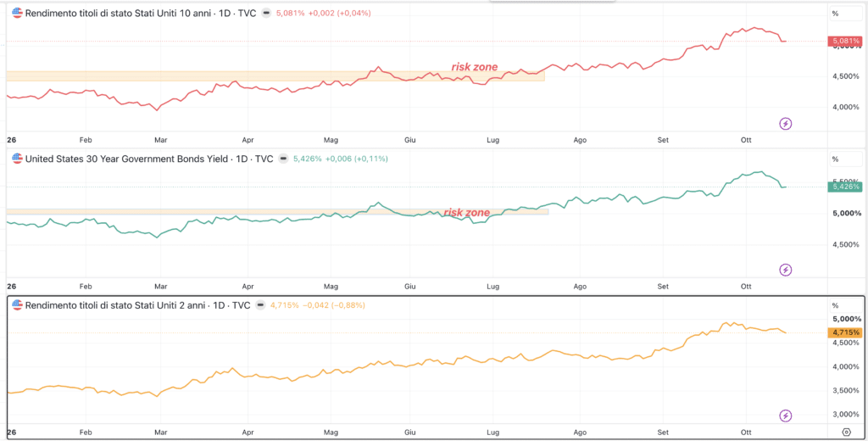This screenshot has height=441, width=868.
Task: Click the 4,500% axis level in the 30 Year pane
Action: point(847,244)
